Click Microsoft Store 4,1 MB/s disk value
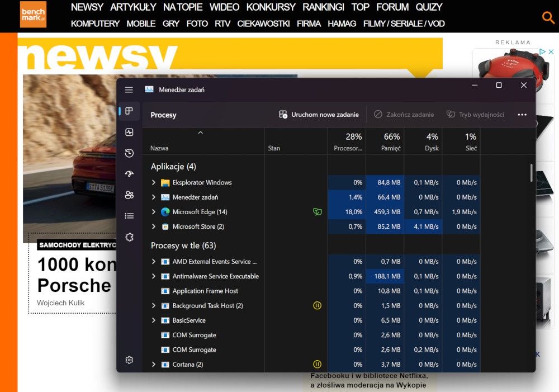 (423, 226)
